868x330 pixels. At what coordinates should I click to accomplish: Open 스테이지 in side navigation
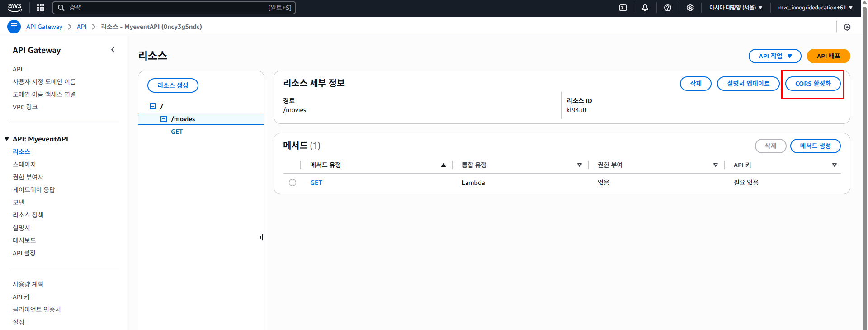[x=24, y=165]
